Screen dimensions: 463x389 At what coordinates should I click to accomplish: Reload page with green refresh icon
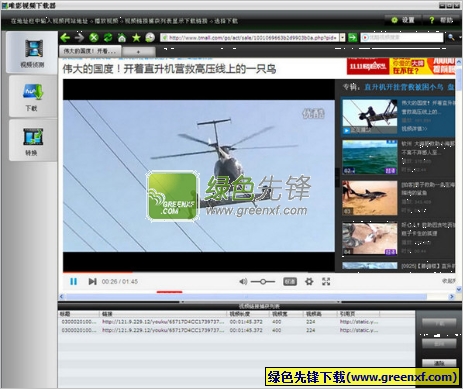coord(108,38)
